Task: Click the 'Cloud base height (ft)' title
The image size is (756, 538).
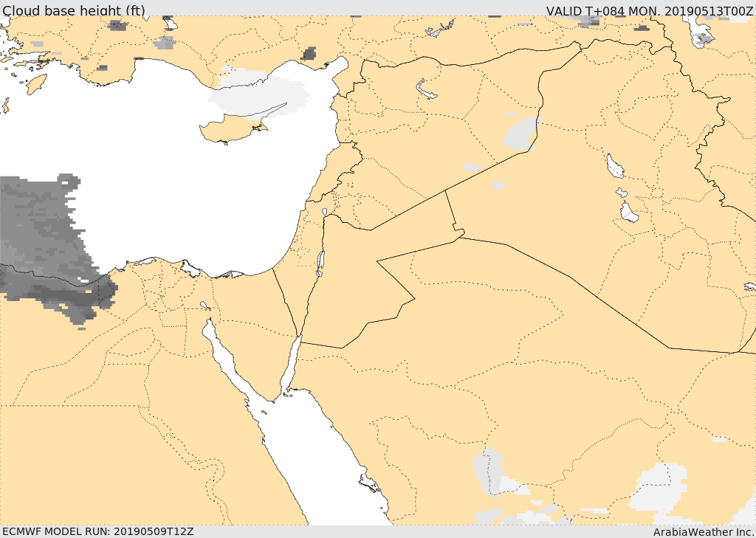Action: coord(73,10)
